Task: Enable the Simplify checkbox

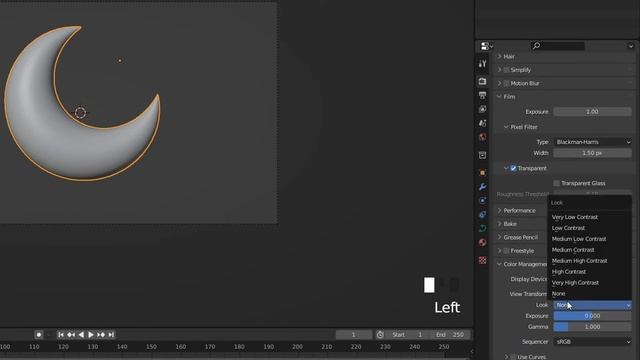Action: pyautogui.click(x=506, y=70)
